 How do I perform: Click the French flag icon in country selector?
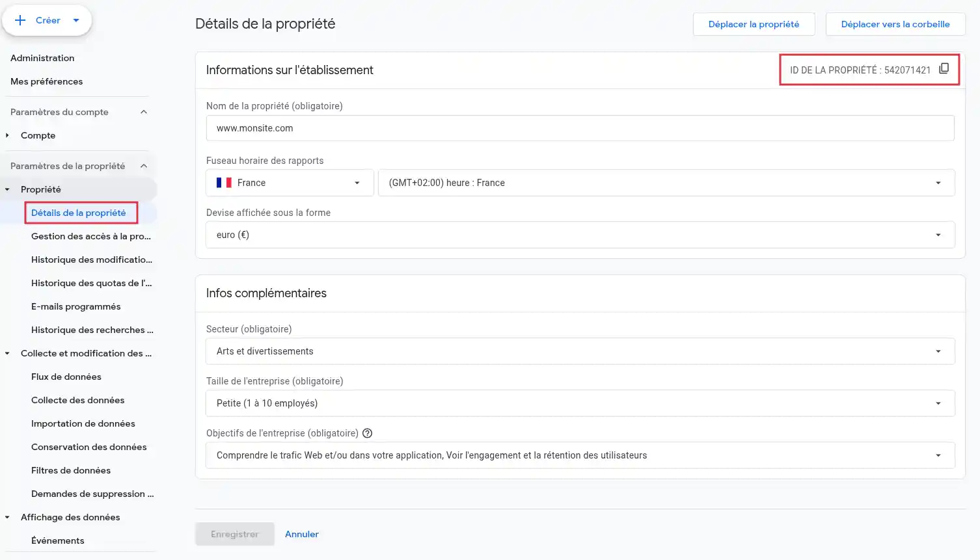[x=224, y=183]
